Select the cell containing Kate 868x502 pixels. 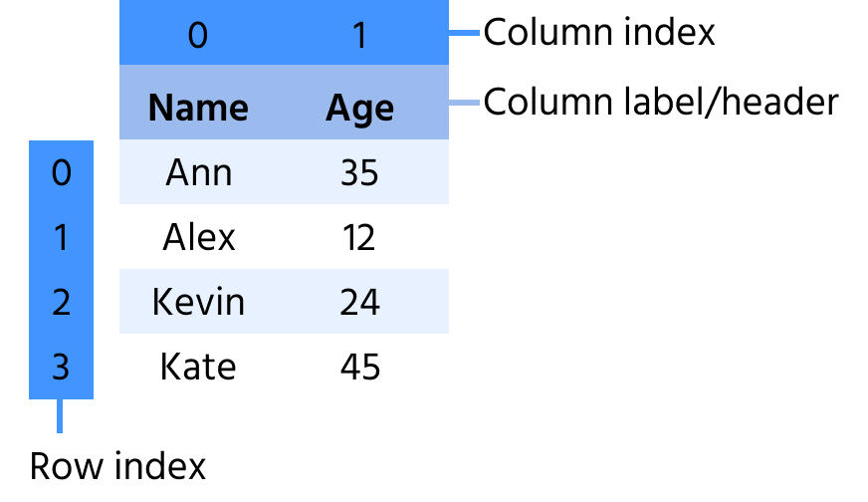[x=198, y=368]
